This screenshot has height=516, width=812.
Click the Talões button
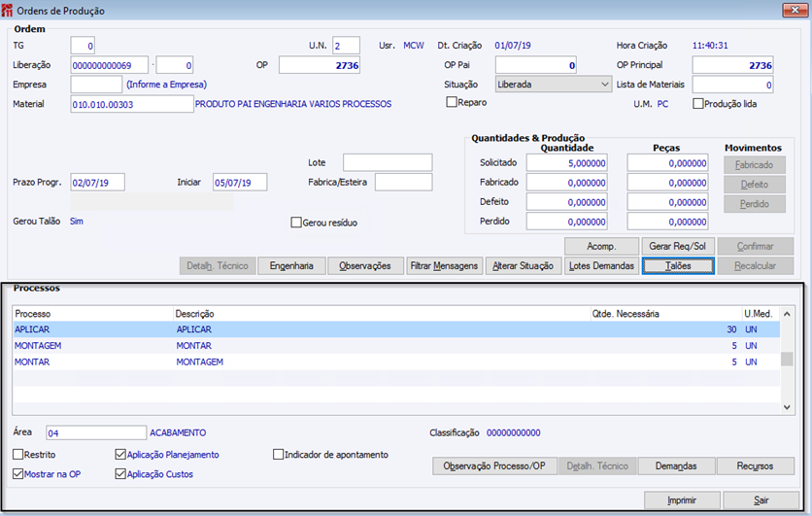pos(678,265)
